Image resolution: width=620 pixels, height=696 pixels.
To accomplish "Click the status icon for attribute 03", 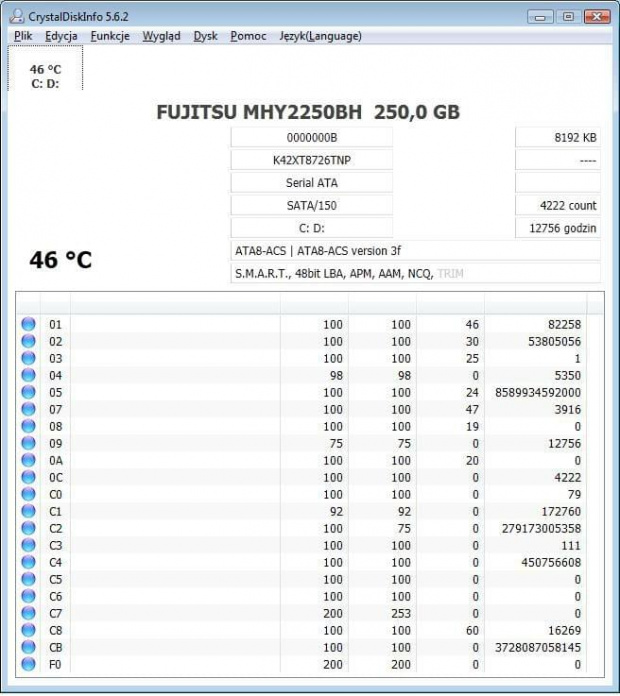I will [x=28, y=358].
